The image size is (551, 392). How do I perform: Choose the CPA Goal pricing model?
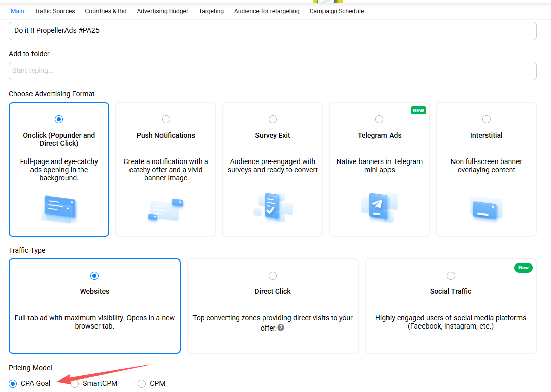(x=13, y=383)
